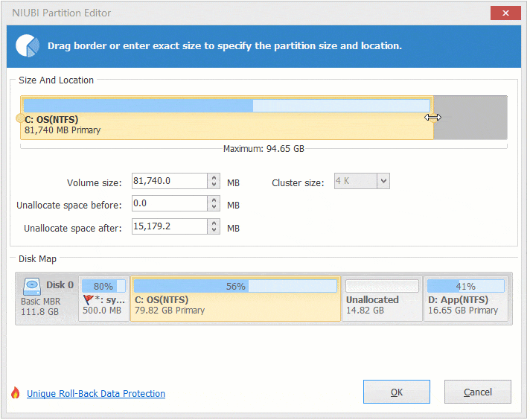The image size is (530, 420).
Task: Click the '41%' usage bar of D: App
Action: click(x=466, y=287)
